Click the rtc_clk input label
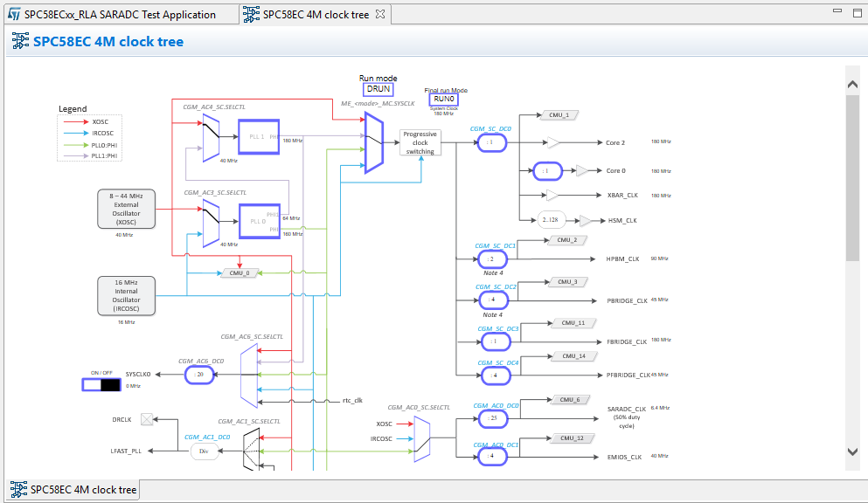The width and height of the screenshot is (868, 503). [x=352, y=400]
